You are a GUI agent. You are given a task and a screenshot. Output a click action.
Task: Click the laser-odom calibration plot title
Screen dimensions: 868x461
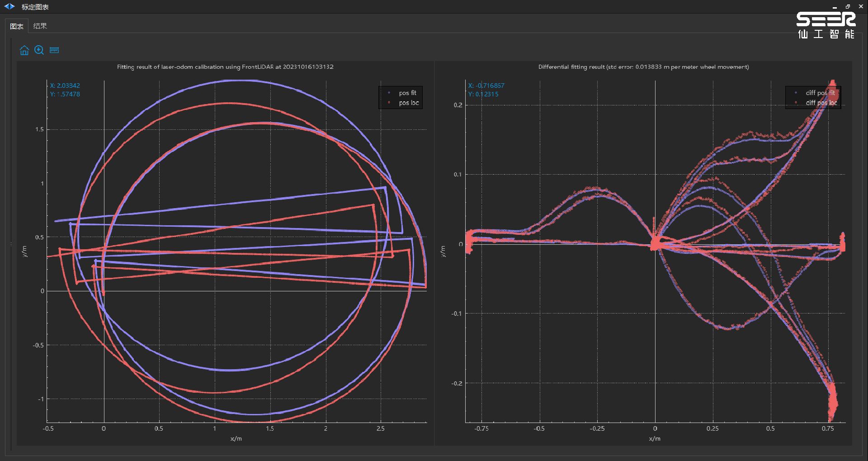pyautogui.click(x=225, y=67)
